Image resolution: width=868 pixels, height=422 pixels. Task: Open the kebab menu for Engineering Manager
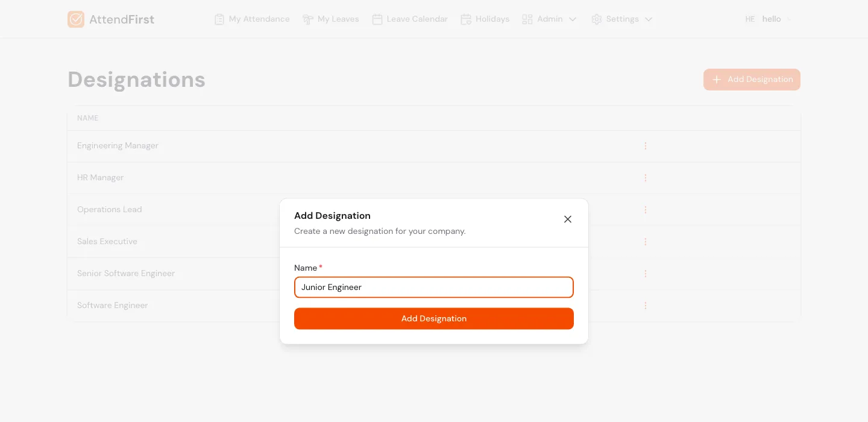tap(646, 145)
